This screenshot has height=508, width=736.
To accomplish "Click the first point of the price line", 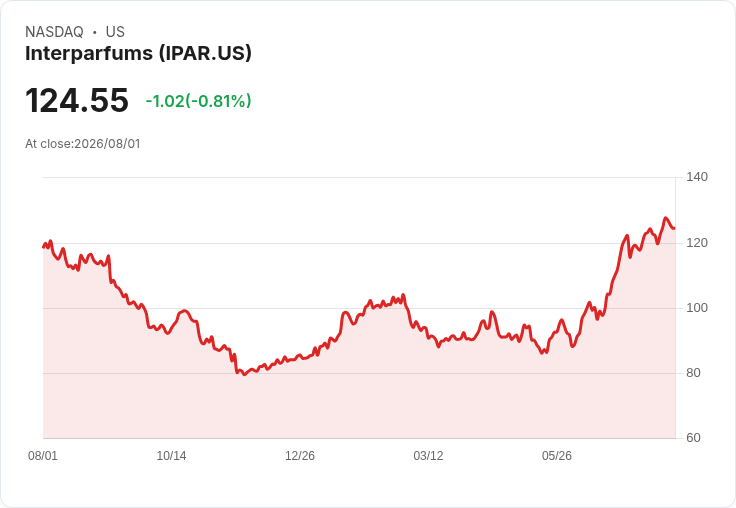I will pos(43,247).
